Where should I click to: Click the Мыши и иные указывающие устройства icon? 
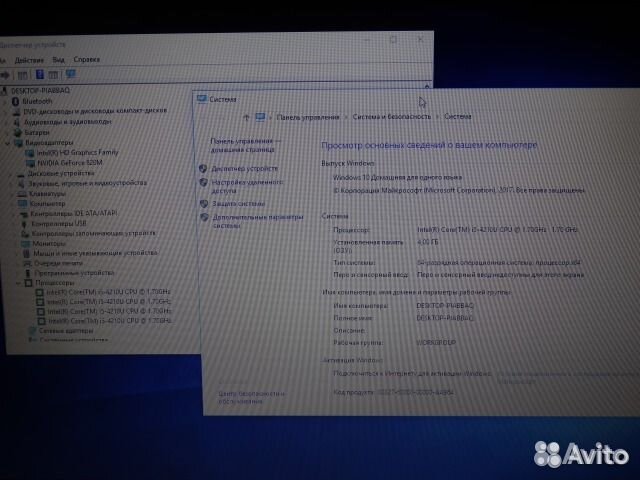[x=27, y=253]
